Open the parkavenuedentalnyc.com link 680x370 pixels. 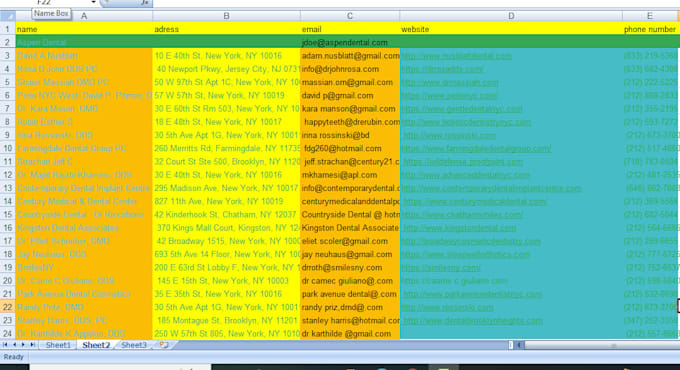click(472, 294)
